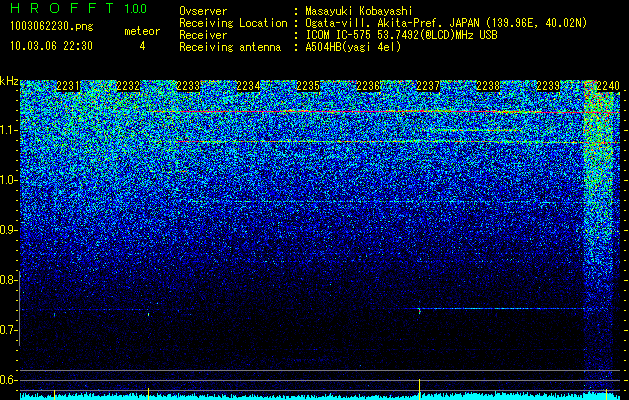
Task: Click the 'Receiving antenna' label
Action: click(230, 47)
